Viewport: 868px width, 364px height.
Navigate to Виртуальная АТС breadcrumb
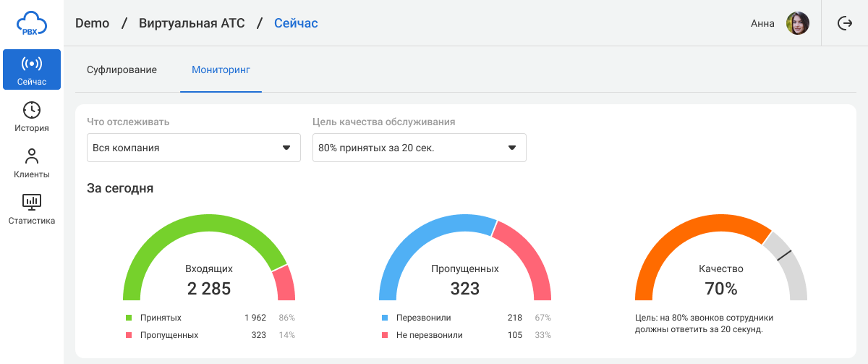click(192, 23)
